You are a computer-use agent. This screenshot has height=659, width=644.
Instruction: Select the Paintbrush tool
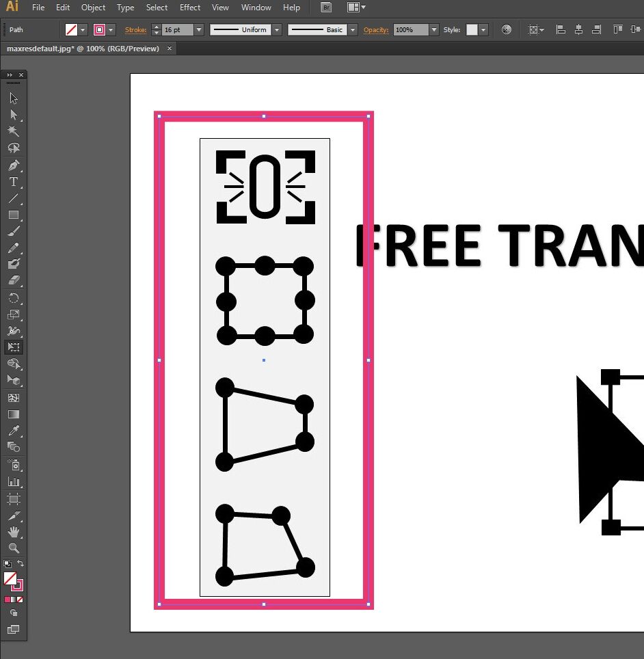pos(14,231)
